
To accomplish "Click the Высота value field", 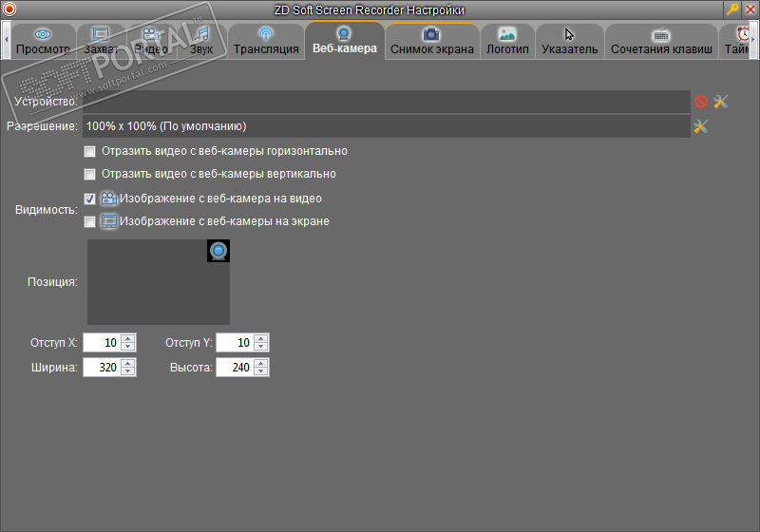I will pyautogui.click(x=234, y=368).
